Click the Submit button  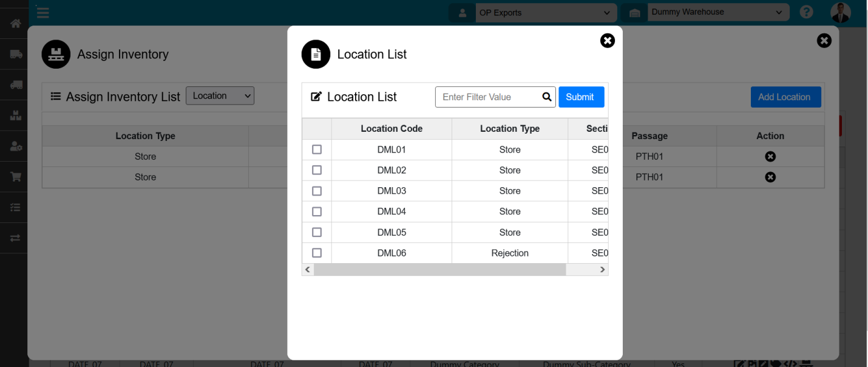click(x=581, y=97)
